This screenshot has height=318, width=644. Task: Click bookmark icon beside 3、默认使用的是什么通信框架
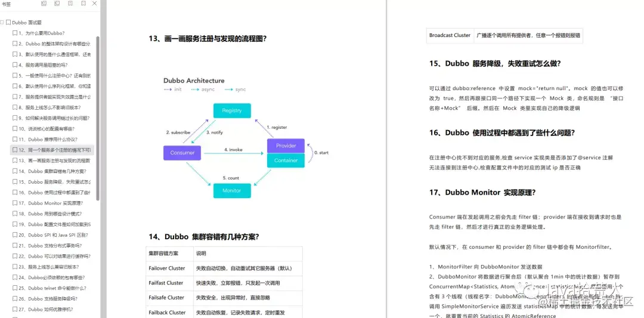[15, 55]
